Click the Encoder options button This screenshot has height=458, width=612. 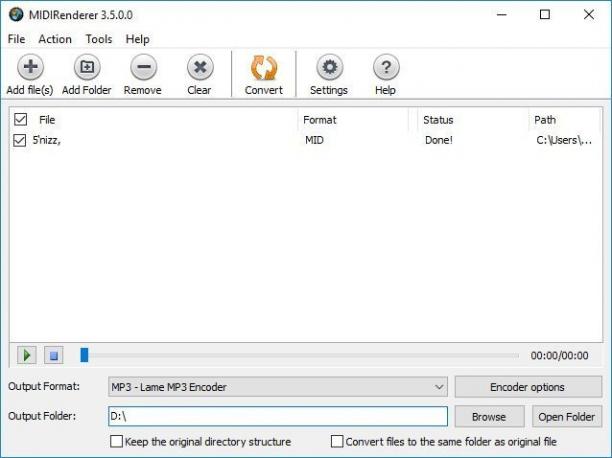point(528,387)
